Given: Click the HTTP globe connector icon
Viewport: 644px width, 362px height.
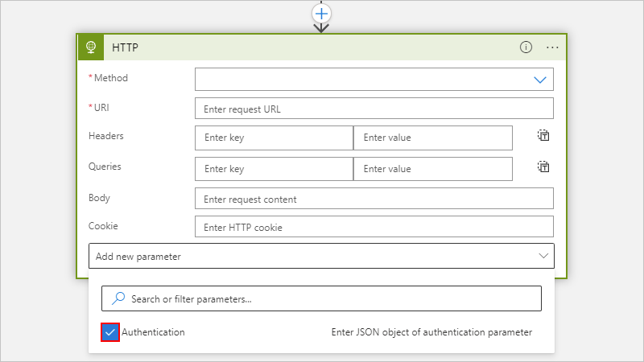Looking at the screenshot, I should 90,47.
